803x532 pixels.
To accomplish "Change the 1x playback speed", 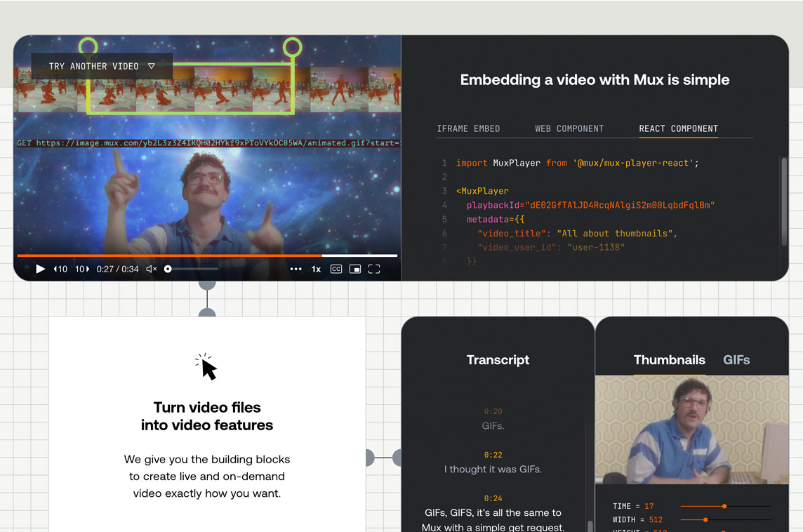I will point(316,269).
